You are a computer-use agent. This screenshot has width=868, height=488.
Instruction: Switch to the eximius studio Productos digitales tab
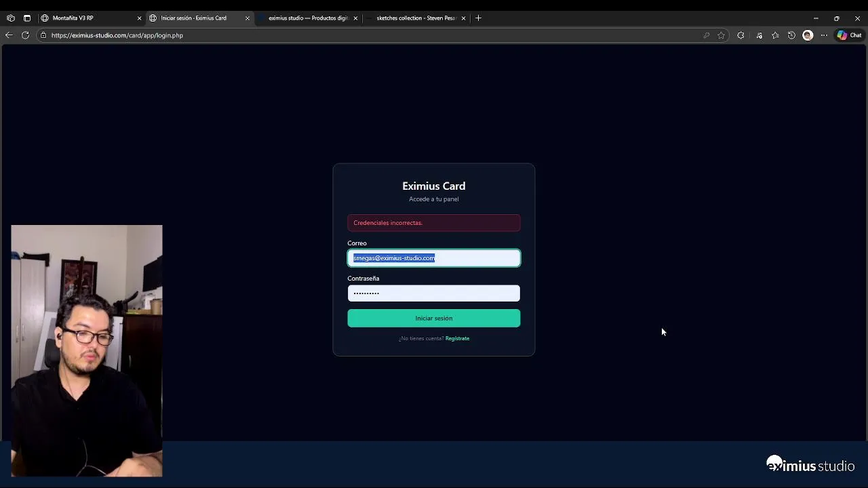tap(308, 18)
